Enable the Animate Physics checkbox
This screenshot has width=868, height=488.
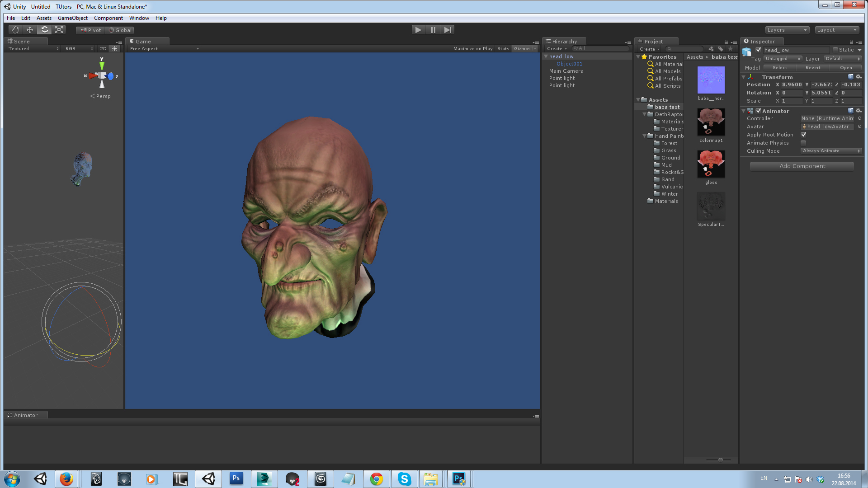point(803,143)
